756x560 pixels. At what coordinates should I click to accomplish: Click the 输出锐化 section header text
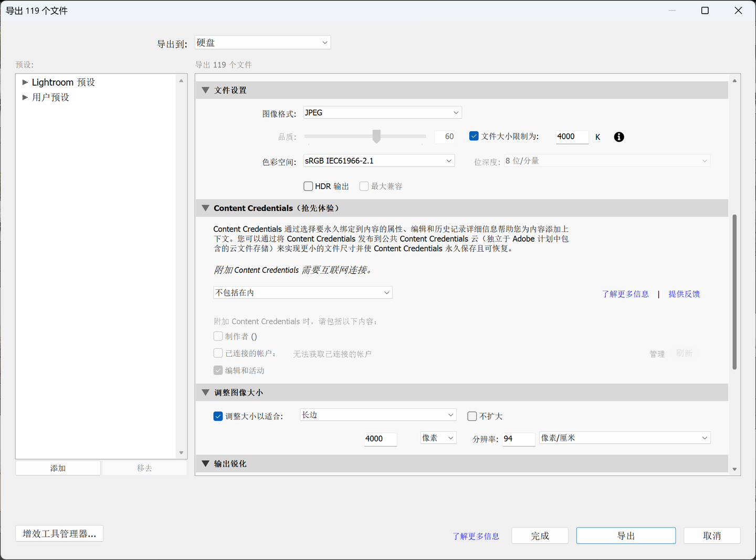click(x=230, y=463)
